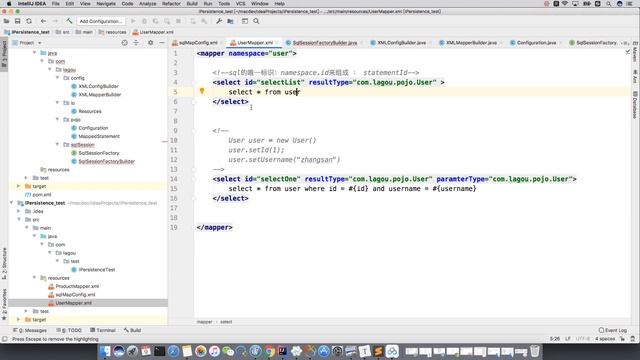Collapse the config folder in tree
Viewport: 640px width, 360px height.
coord(58,78)
